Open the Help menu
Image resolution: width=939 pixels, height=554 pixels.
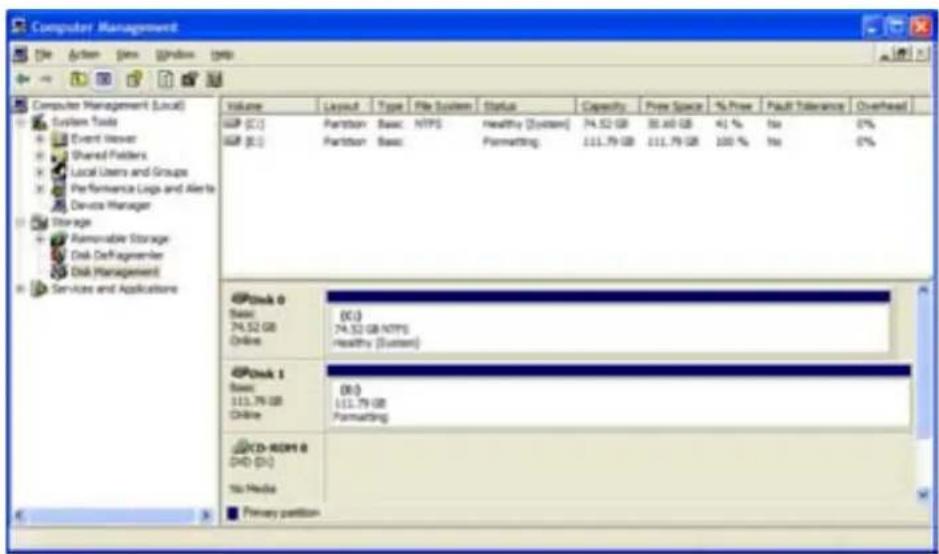coord(222,55)
